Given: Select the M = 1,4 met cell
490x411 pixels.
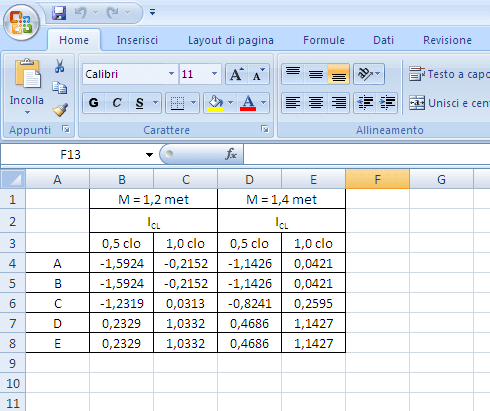Looking at the screenshot, I should tap(281, 199).
